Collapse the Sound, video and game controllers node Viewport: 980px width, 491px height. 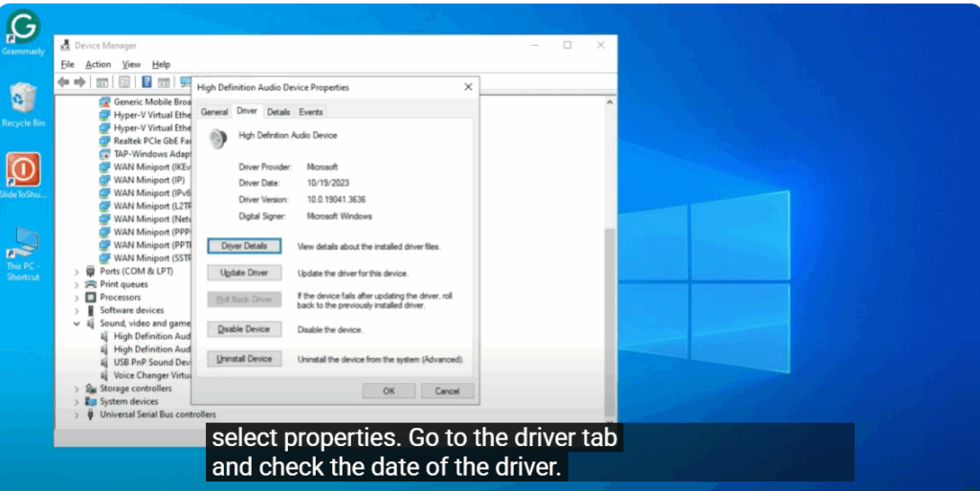tap(77, 324)
